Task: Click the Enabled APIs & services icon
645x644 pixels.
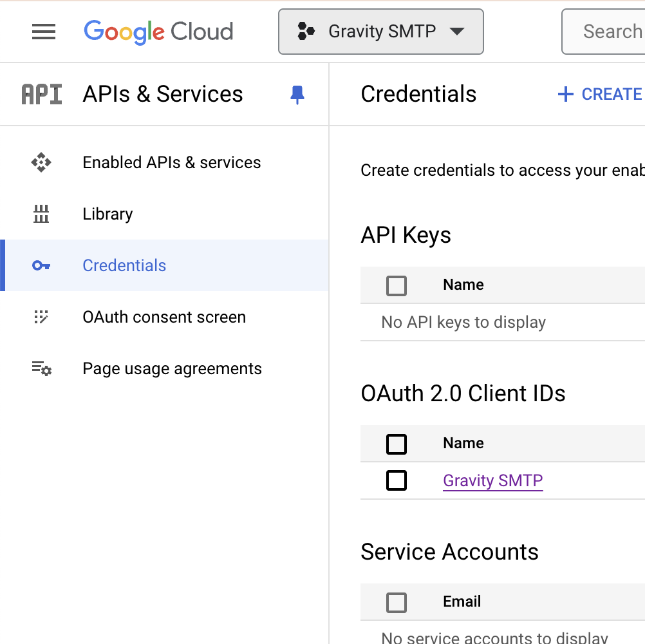Action: pyautogui.click(x=41, y=162)
